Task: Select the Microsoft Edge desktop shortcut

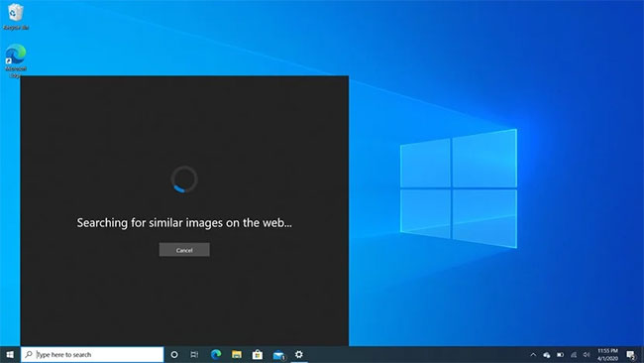Action: click(16, 60)
